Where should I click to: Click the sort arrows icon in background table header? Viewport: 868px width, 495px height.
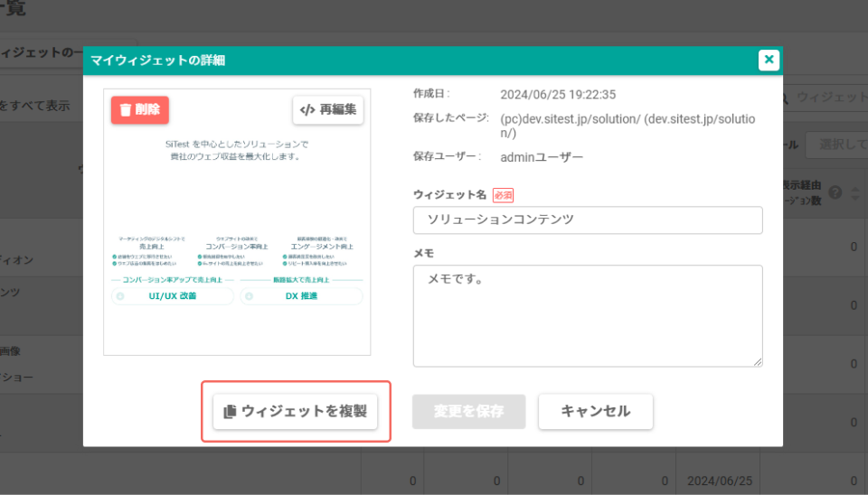click(x=856, y=193)
